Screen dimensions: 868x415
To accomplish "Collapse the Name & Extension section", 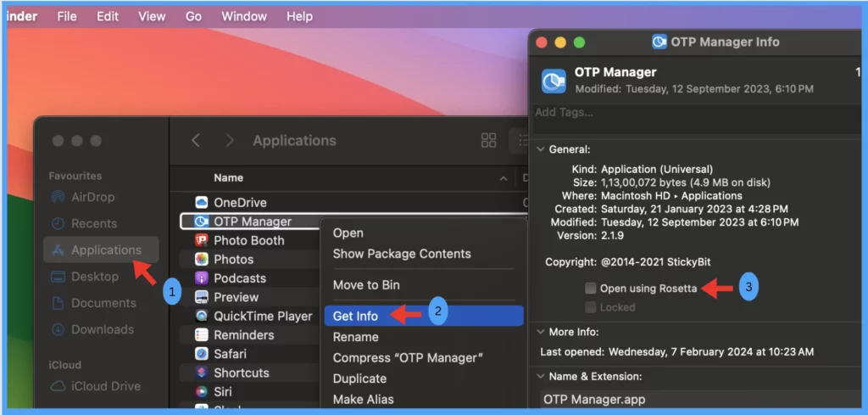I will coord(540,376).
